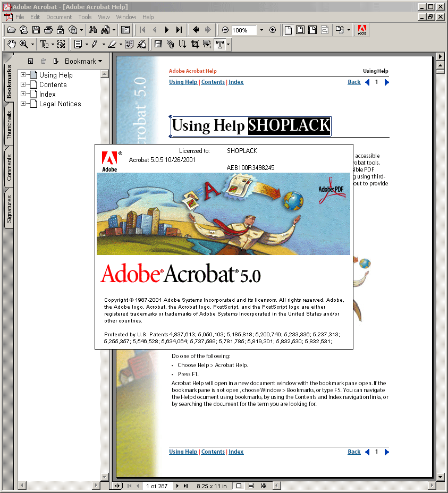448x493 pixels.
Task: Select the Hand tool
Action: (x=11, y=44)
